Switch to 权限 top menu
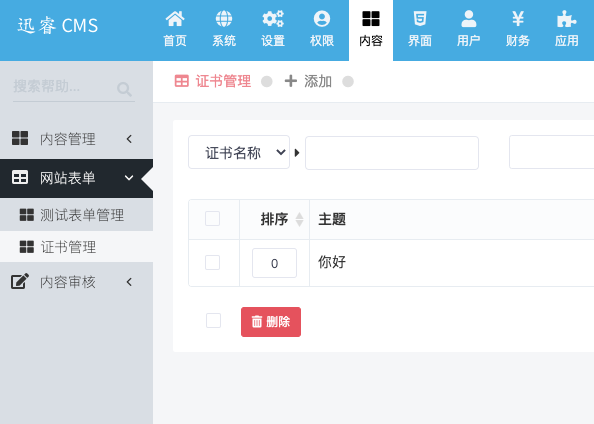 (x=322, y=30)
